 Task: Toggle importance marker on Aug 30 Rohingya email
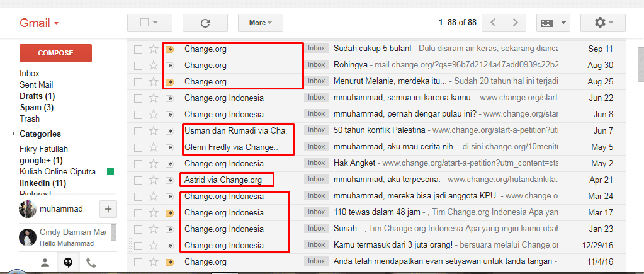click(x=169, y=66)
